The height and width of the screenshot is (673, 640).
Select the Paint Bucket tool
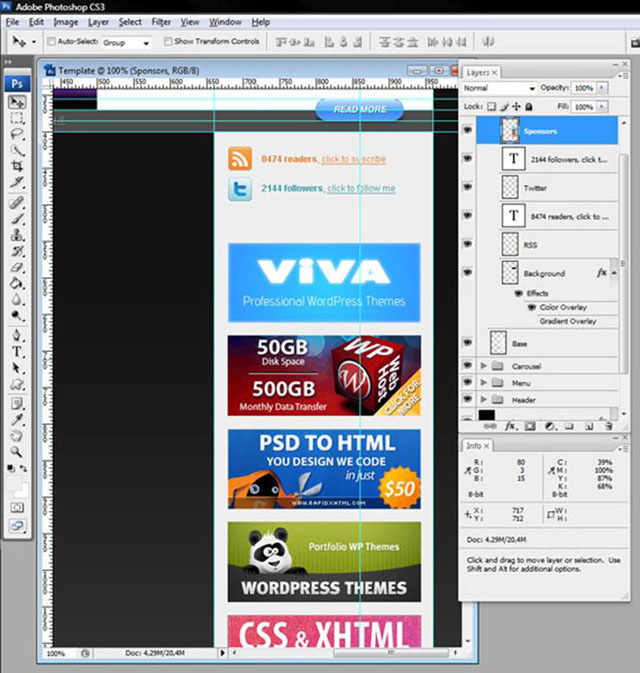tap(17, 283)
